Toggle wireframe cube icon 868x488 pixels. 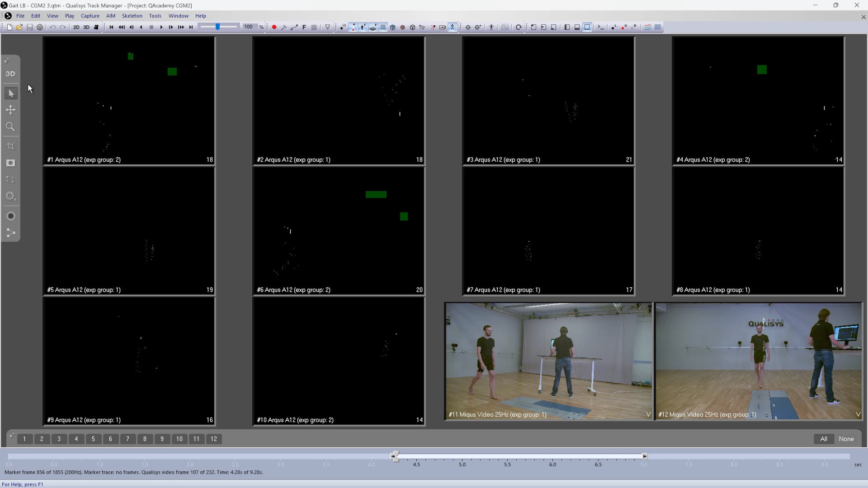click(413, 27)
